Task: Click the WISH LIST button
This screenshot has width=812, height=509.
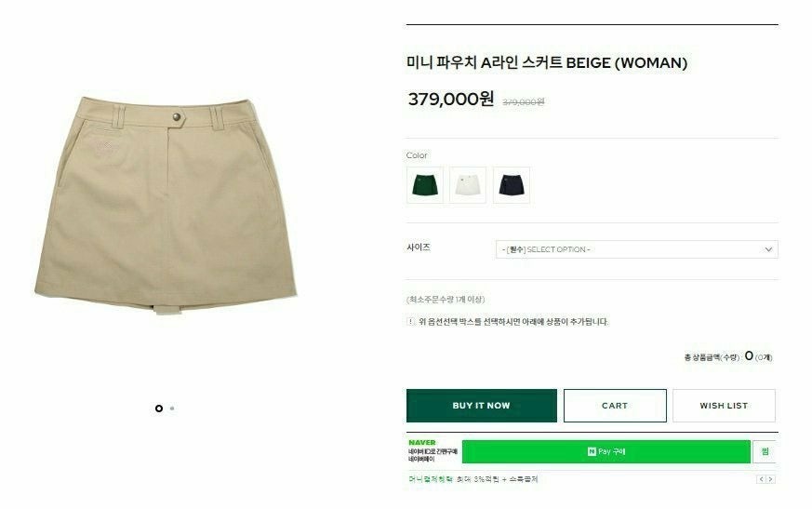Action: tap(724, 406)
